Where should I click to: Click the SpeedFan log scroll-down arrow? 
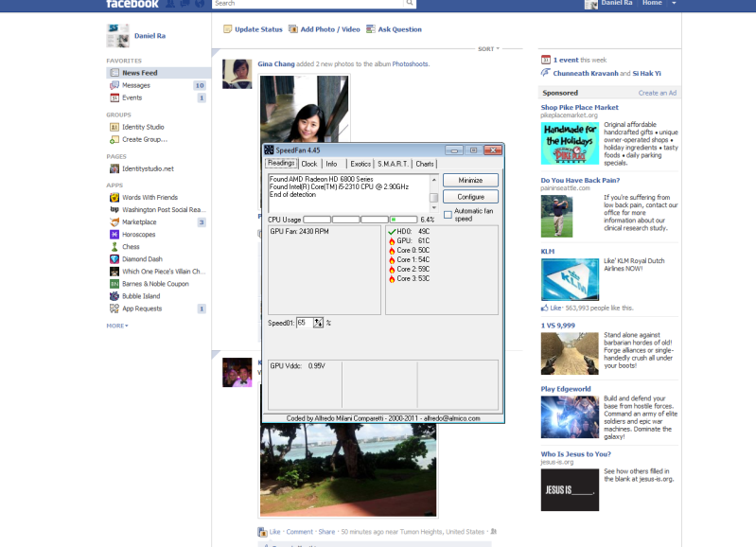[434, 207]
